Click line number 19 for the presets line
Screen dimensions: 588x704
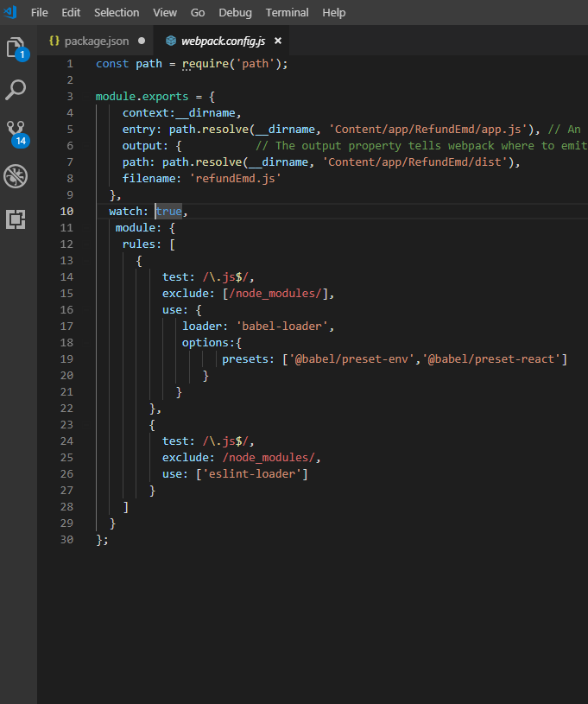point(66,359)
